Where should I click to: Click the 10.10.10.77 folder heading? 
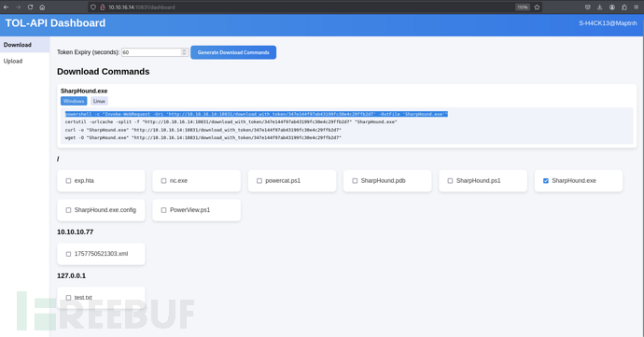76,232
